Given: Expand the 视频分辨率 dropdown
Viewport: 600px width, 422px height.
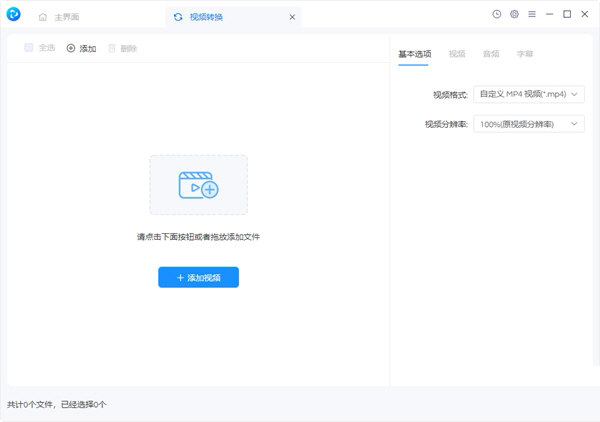Looking at the screenshot, I should (x=529, y=124).
